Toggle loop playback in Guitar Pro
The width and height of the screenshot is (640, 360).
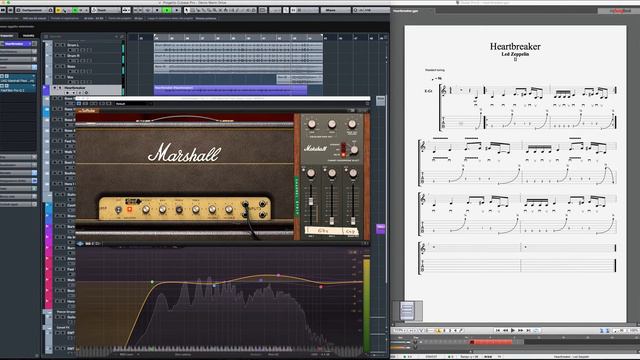[536, 330]
